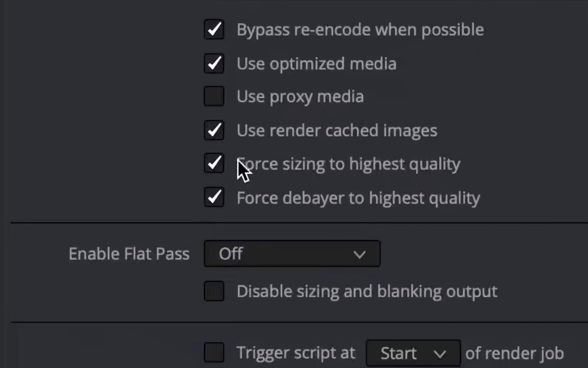This screenshot has width=588, height=368.
Task: Click the 'of render job' text
Action: [x=514, y=354]
